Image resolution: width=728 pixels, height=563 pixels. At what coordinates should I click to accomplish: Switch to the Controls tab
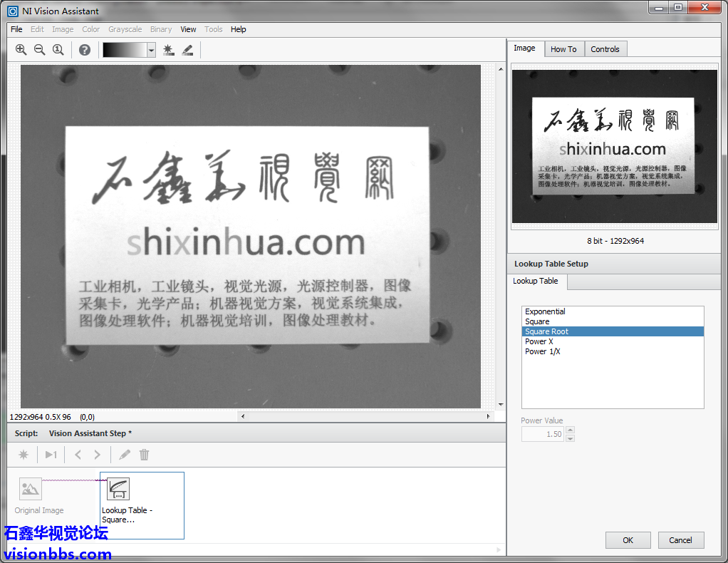[605, 49]
